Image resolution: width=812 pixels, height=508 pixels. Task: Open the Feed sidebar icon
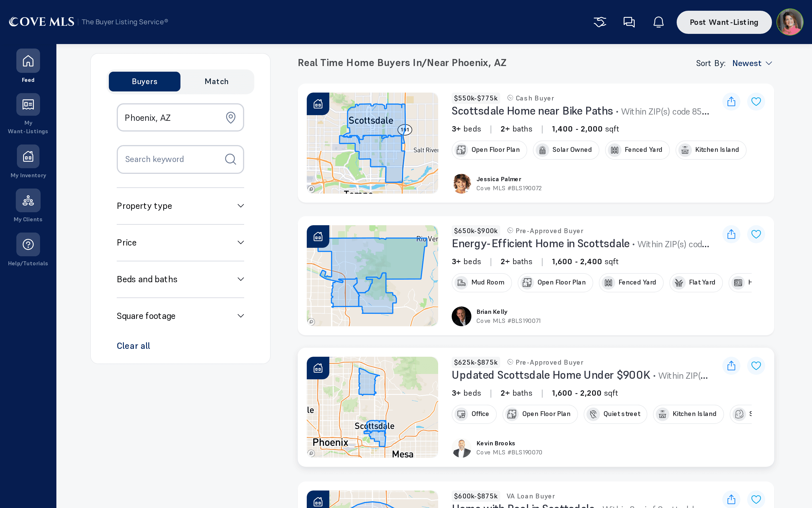click(x=28, y=61)
